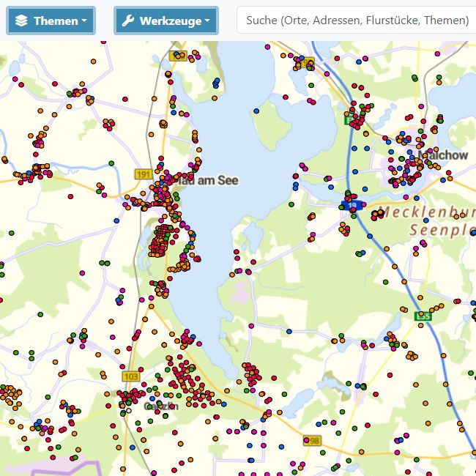Click the Ganzlin village label
This screenshot has width=476, height=476.
(161, 406)
